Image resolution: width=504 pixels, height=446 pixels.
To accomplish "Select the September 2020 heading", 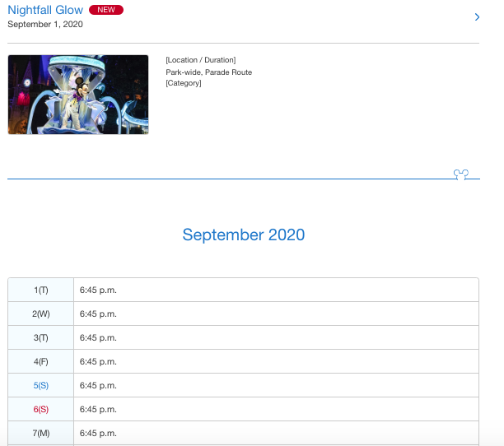I will pos(243,235).
